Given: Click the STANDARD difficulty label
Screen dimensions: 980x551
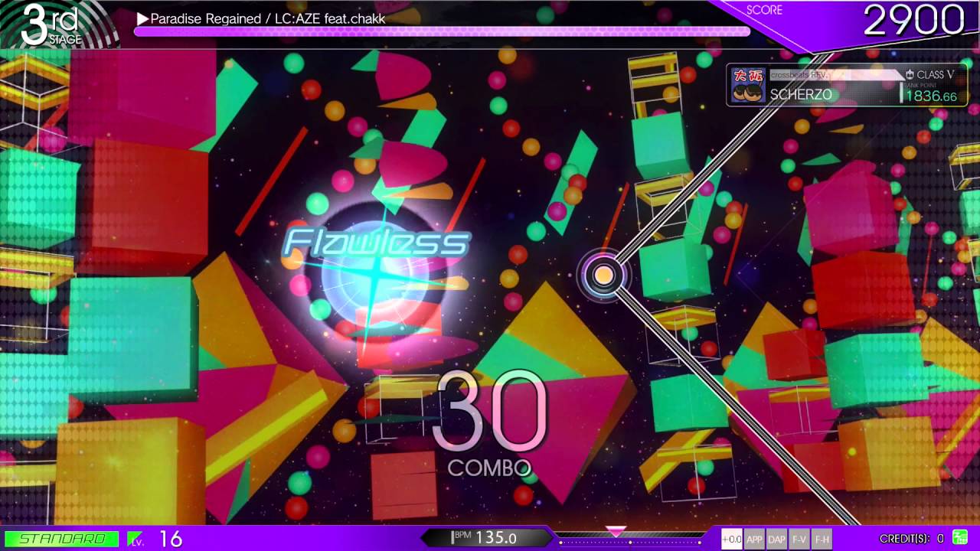Looking at the screenshot, I should 62,539.
